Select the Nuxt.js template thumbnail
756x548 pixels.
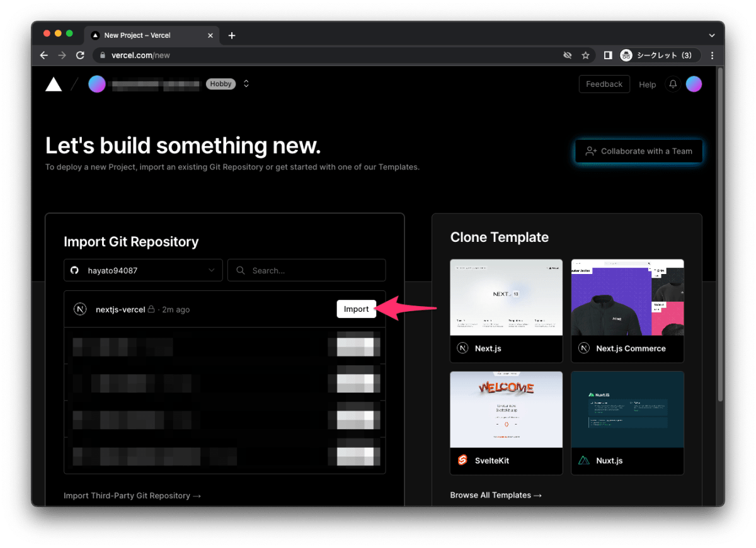627,409
